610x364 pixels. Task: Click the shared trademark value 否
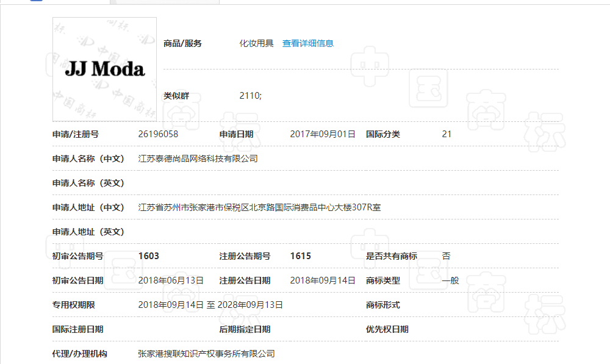coord(447,256)
